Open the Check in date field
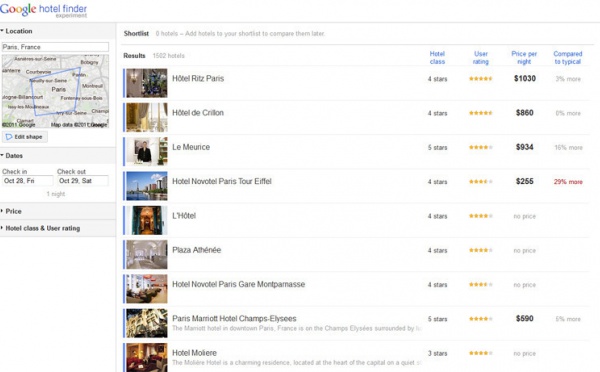Viewport: 600px width, 372px height. point(28,181)
